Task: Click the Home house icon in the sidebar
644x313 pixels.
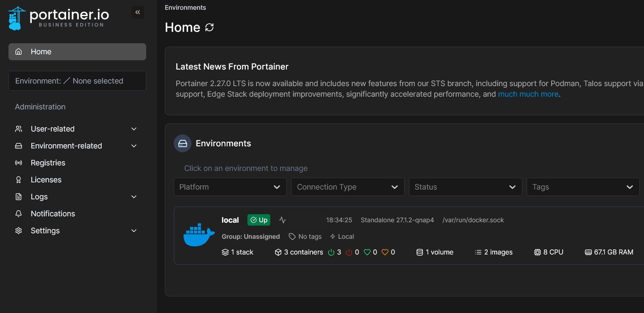Action: click(19, 52)
